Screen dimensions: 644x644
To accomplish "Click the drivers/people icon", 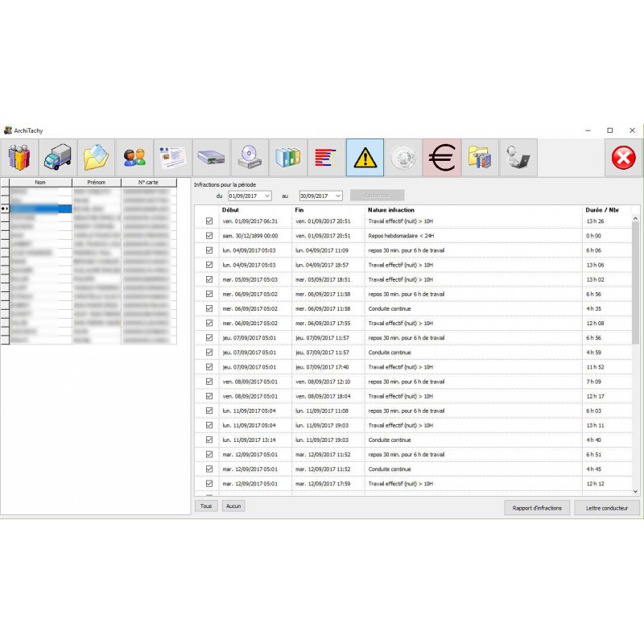I will pos(134,157).
